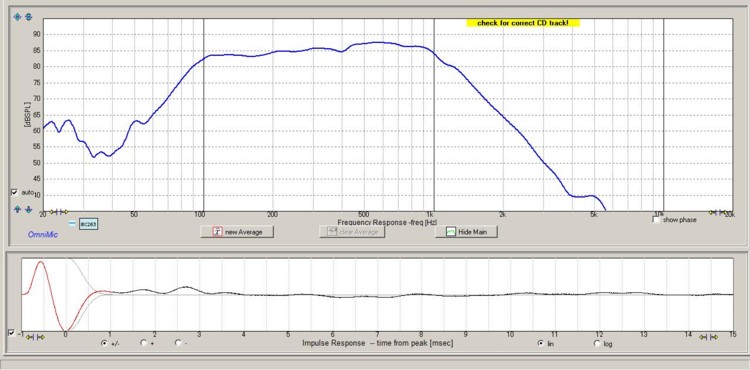Shift the dBSPL scale with the down arrow
The image size is (750, 370).
click(x=29, y=209)
